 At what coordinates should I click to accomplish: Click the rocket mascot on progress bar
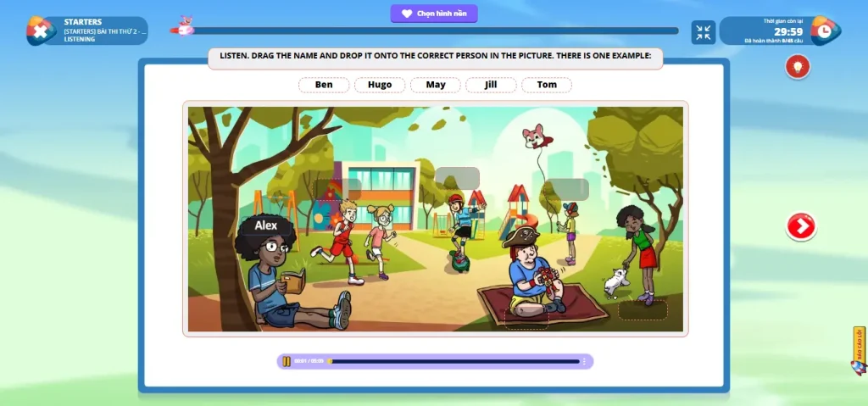184,26
